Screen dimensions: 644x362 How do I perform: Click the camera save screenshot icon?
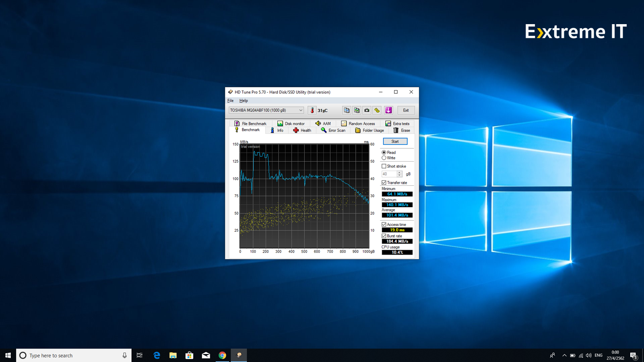[367, 110]
